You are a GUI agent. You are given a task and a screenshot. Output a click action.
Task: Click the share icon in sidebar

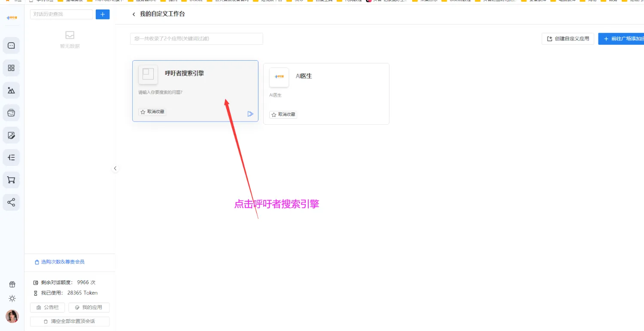pos(12,202)
